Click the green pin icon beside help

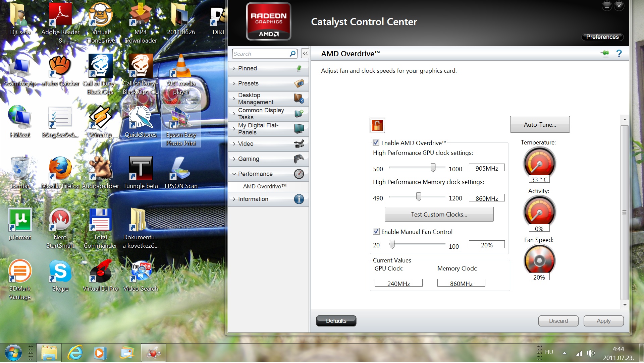pos(605,53)
